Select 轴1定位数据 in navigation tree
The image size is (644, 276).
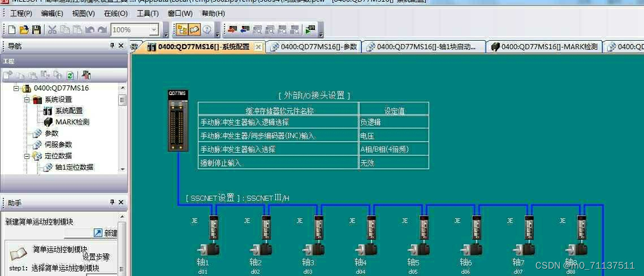click(x=74, y=167)
